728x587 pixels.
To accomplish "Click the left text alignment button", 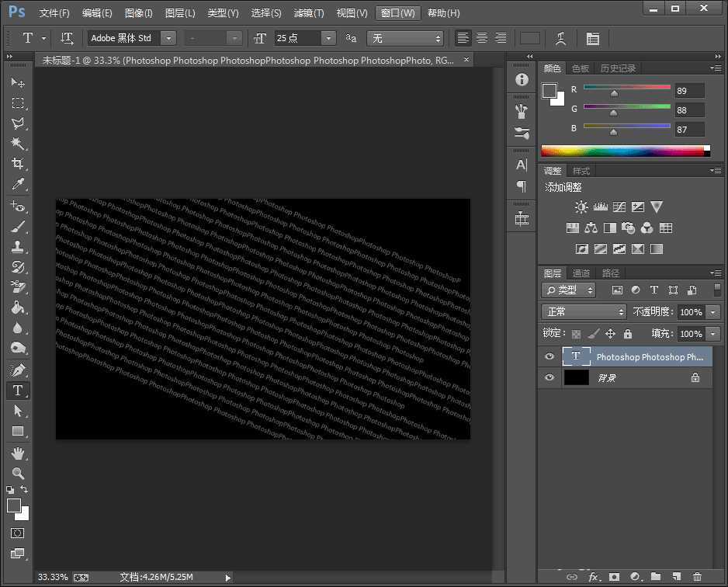I will [x=462, y=37].
